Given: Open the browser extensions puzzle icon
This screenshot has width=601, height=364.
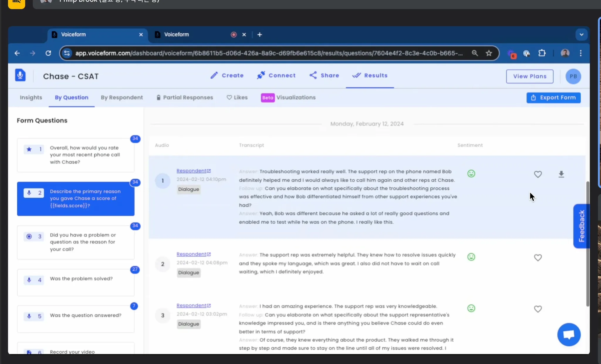Looking at the screenshot, I should click(x=542, y=53).
